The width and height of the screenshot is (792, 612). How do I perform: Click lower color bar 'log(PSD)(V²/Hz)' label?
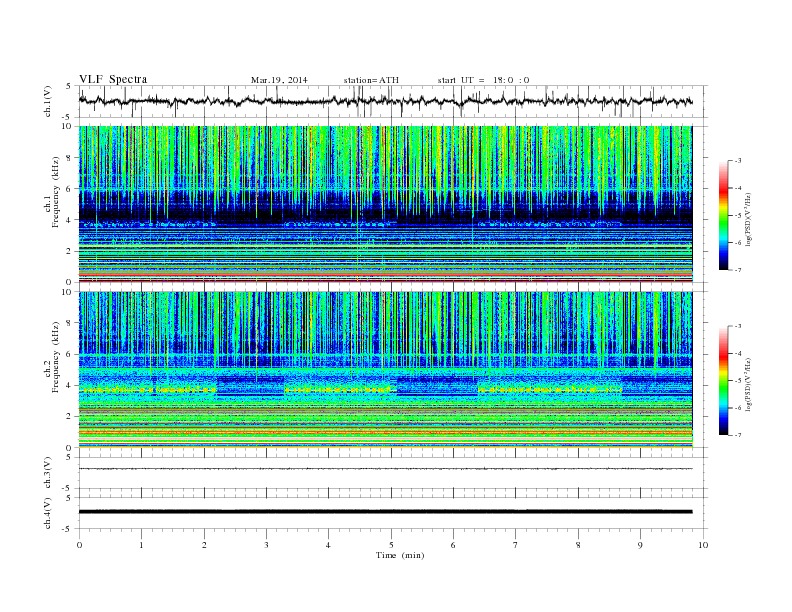point(748,384)
